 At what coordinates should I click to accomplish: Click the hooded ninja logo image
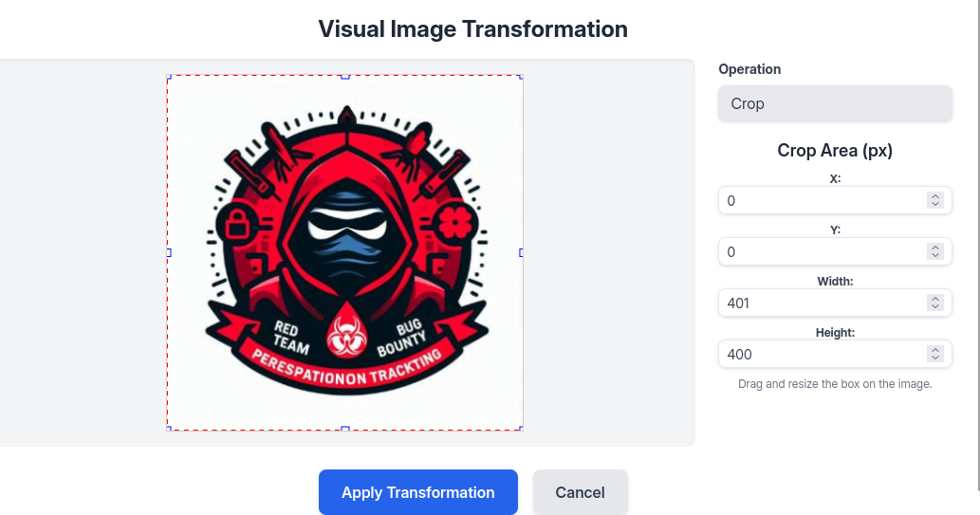[x=345, y=252]
